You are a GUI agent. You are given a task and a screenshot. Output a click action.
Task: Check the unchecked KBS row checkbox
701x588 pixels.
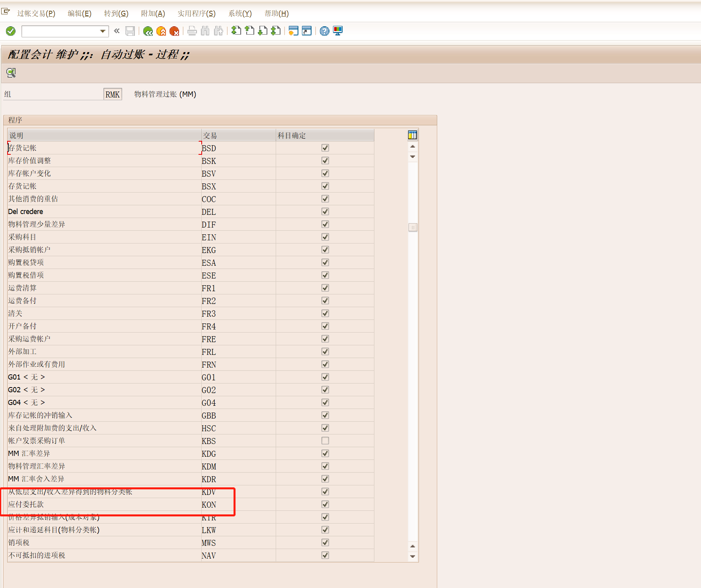pos(325,441)
